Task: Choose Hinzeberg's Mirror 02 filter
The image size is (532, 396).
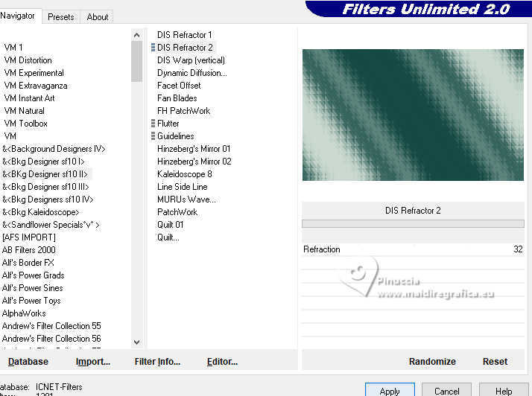Action: pyautogui.click(x=194, y=162)
